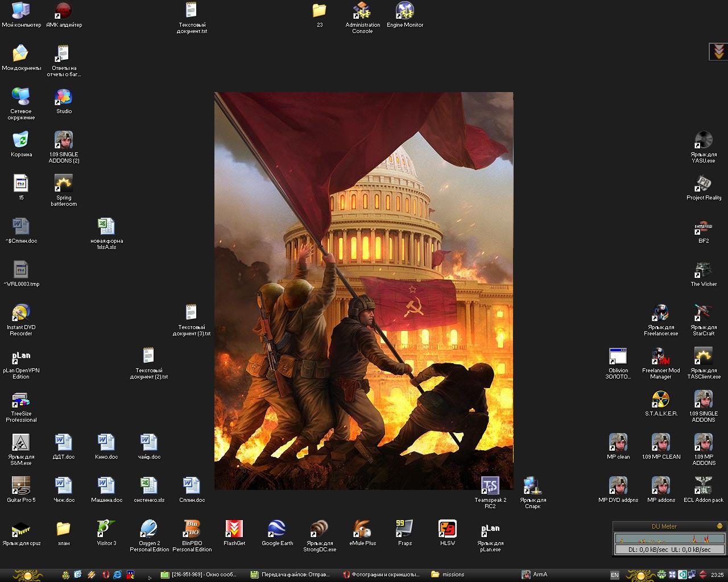Open 1.09 MP CLEAN ArmA shortcut
Image resolution: width=728 pixels, height=582 pixels.
661,448
